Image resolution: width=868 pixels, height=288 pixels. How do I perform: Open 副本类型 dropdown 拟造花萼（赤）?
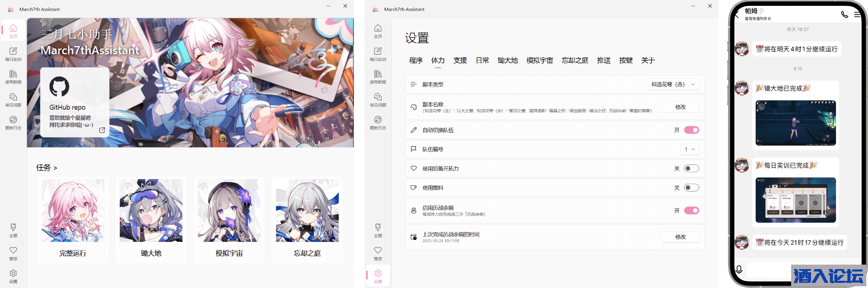[673, 84]
